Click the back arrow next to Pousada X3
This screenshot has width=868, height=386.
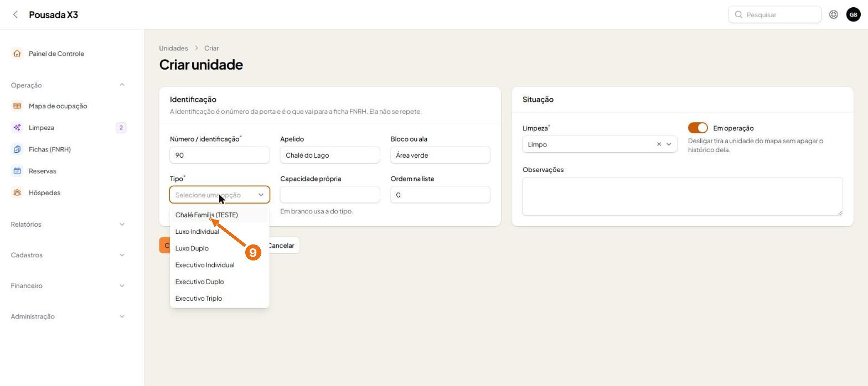[x=15, y=14]
